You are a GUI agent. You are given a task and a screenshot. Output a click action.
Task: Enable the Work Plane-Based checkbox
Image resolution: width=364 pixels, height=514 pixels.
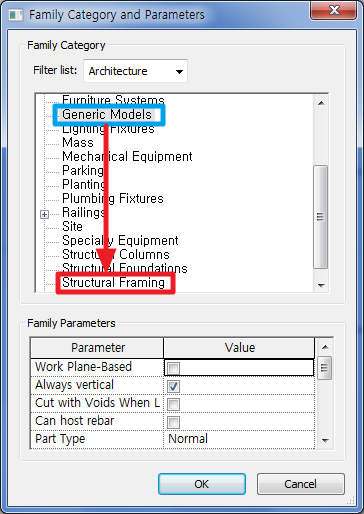coord(173,368)
